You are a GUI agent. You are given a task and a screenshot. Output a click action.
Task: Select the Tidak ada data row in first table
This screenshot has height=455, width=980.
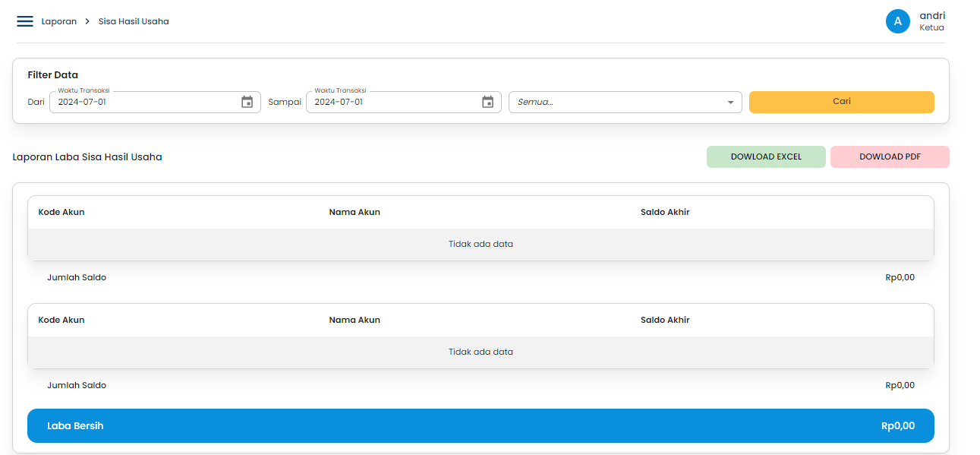click(x=481, y=243)
